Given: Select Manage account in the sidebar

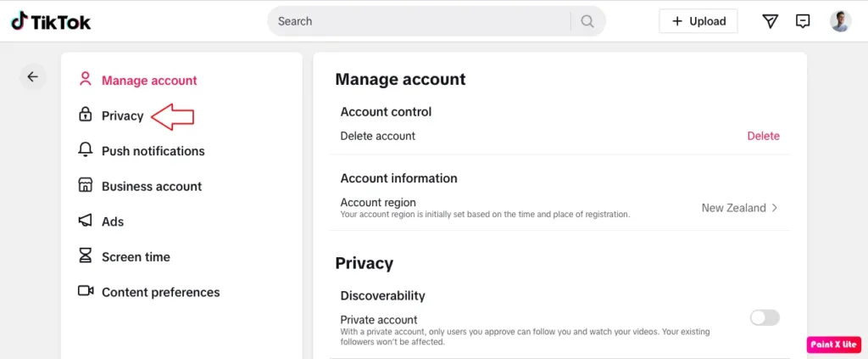Looking at the screenshot, I should tap(149, 81).
